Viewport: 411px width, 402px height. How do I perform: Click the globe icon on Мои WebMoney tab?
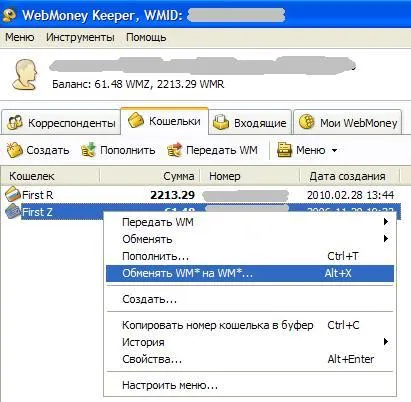307,122
